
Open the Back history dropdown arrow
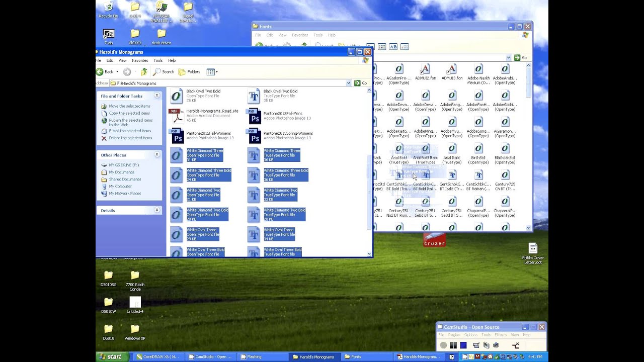117,72
